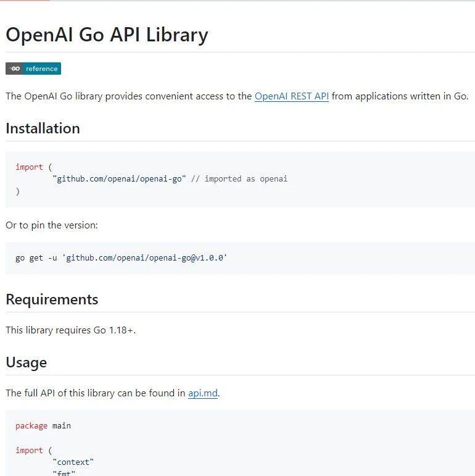Screen dimensions: 475x476
Task: Click the import keyword under package main
Action: click(x=29, y=450)
